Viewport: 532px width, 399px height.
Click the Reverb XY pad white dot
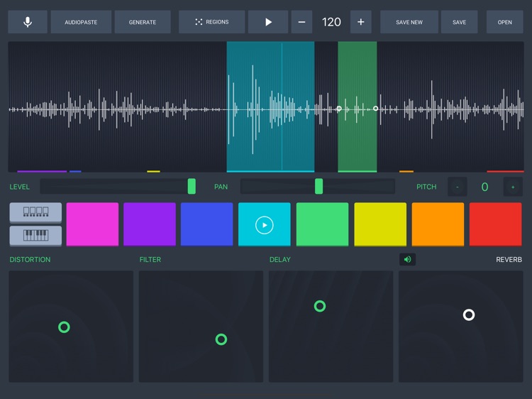469,315
